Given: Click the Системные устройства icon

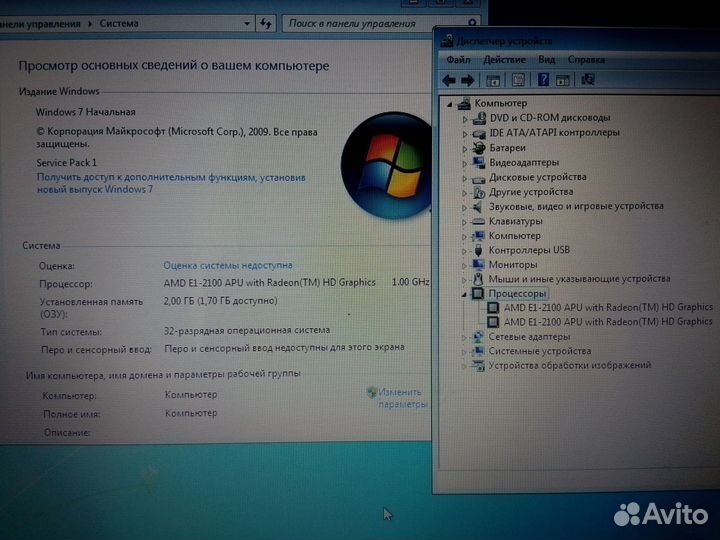Looking at the screenshot, I should 478,351.
